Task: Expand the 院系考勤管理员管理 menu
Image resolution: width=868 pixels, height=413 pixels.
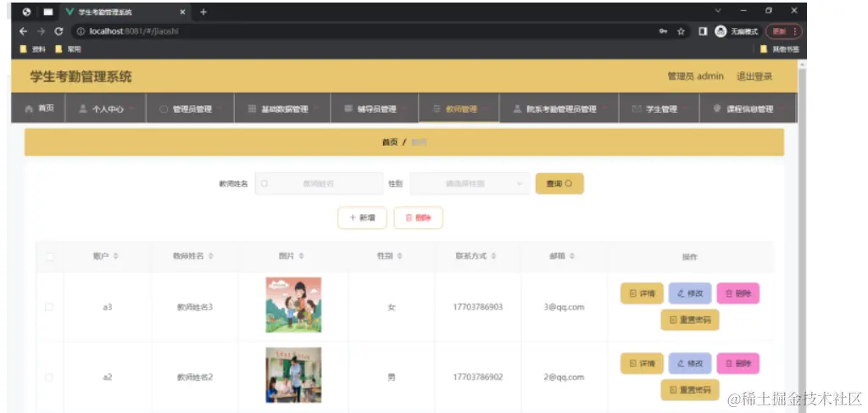Action: pyautogui.click(x=559, y=109)
